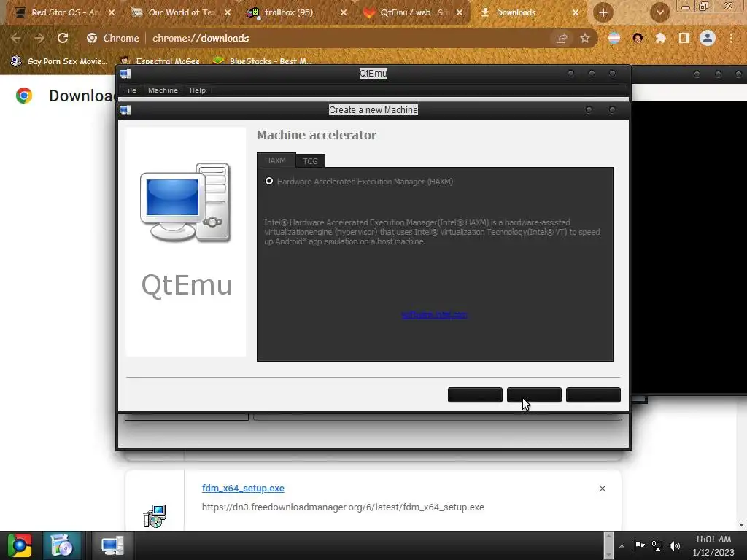Click the Create a new Machine dialog icon
Screen dimensions: 747x560
click(125, 111)
